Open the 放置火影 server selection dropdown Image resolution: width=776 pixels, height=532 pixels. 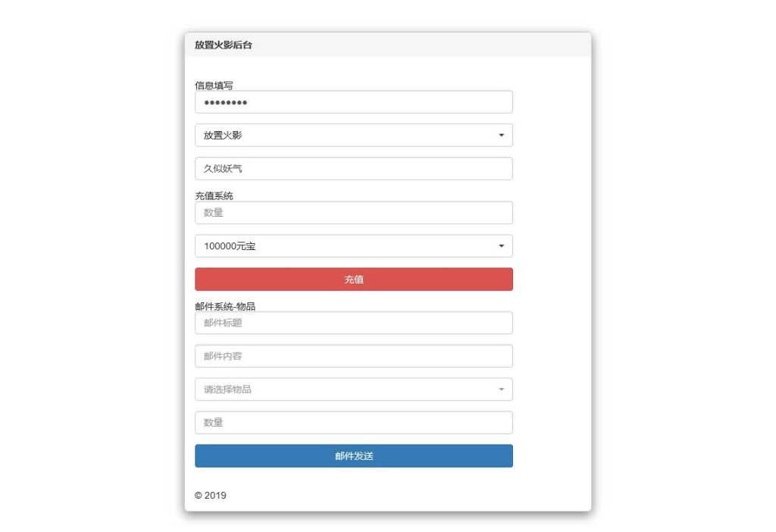coord(353,135)
